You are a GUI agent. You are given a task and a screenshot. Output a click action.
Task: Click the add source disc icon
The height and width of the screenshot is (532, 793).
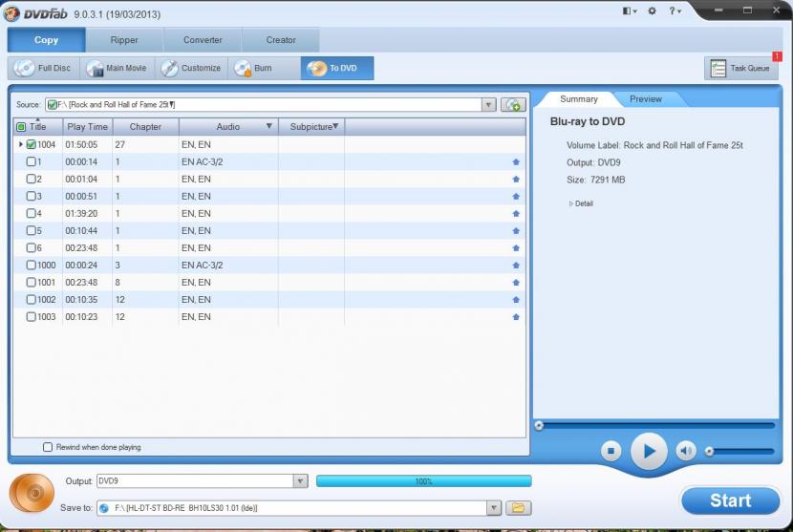pyautogui.click(x=513, y=105)
